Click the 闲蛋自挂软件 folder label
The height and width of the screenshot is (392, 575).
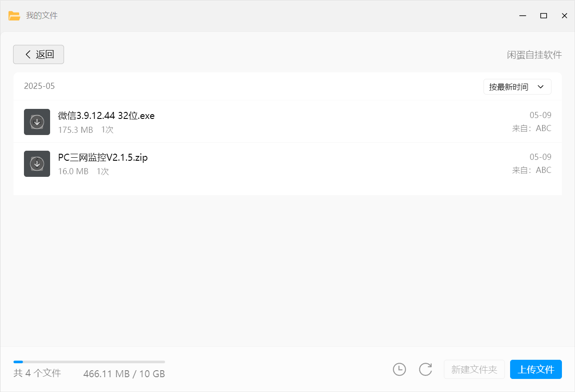(x=534, y=55)
